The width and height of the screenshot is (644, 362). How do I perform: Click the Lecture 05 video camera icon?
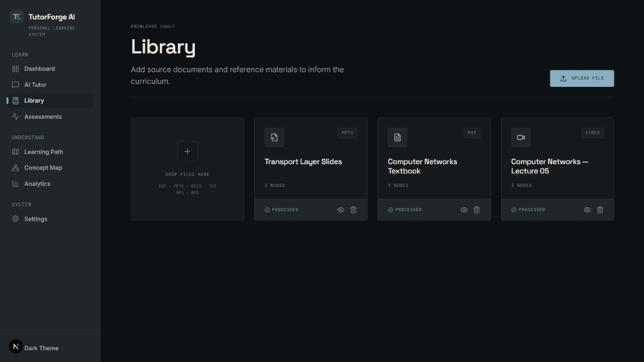521,137
